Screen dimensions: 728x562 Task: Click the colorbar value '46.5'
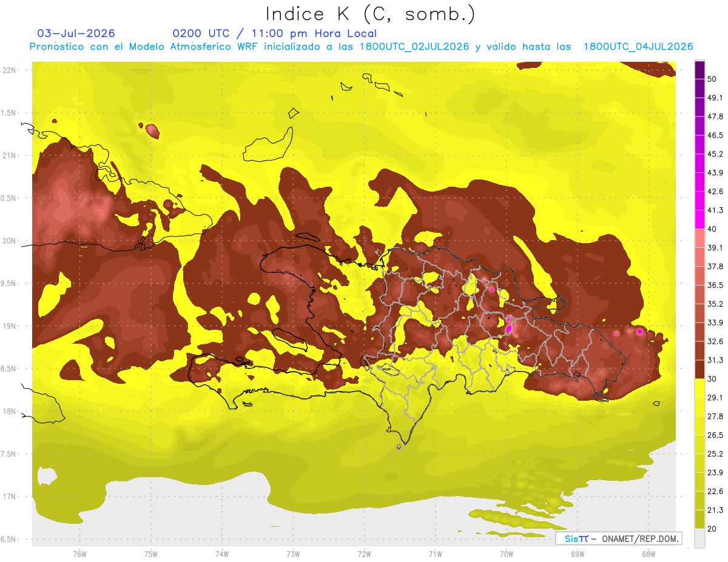tap(715, 135)
